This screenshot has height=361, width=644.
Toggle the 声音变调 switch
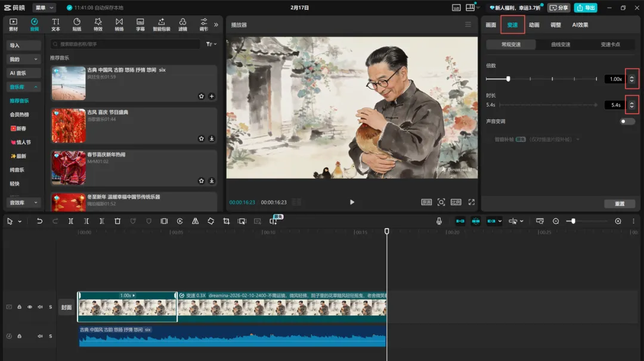click(627, 122)
